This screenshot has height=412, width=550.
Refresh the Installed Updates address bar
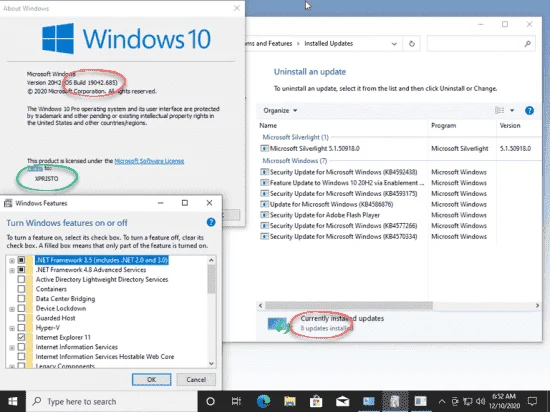tap(412, 44)
